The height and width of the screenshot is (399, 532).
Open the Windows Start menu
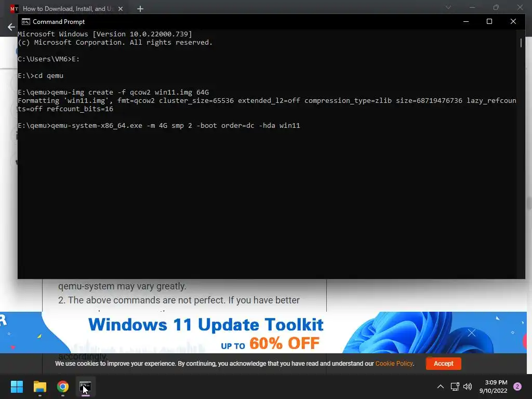[x=17, y=387]
